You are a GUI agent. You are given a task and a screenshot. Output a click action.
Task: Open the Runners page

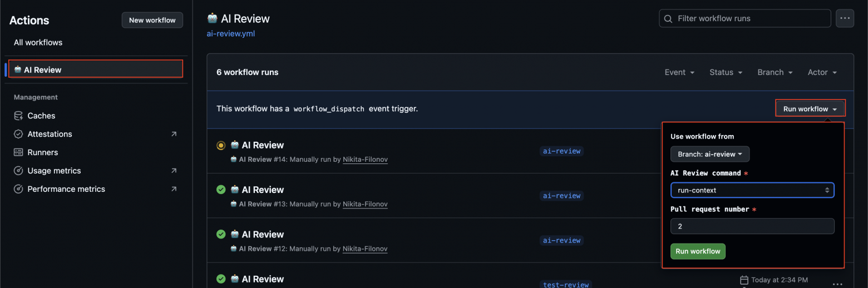click(42, 152)
